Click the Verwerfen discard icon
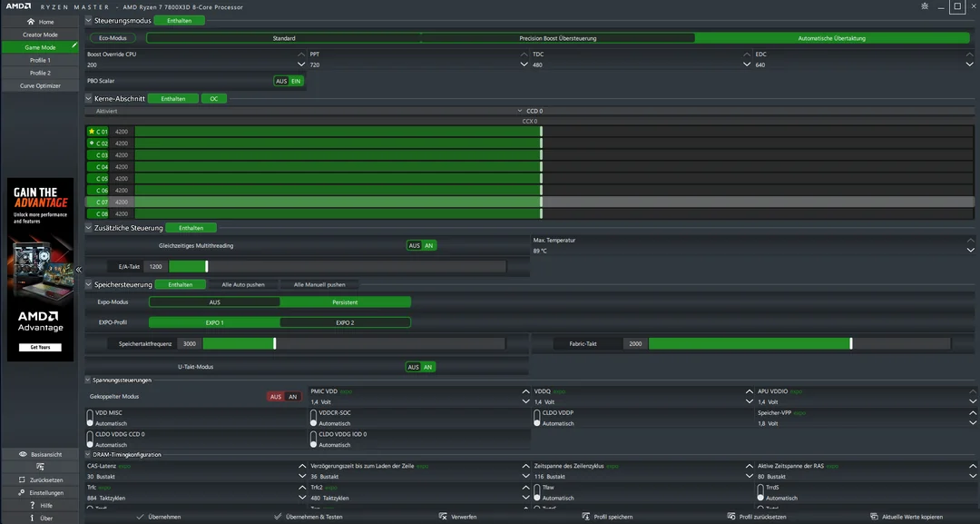The width and height of the screenshot is (980, 524). coord(443,517)
